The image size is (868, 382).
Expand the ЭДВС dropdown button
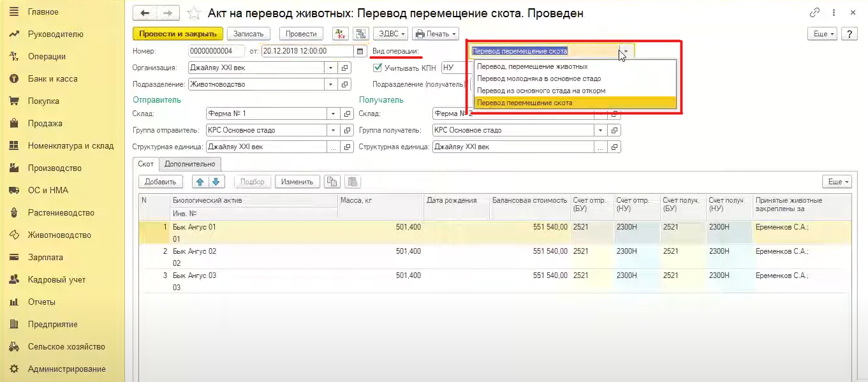(x=390, y=34)
